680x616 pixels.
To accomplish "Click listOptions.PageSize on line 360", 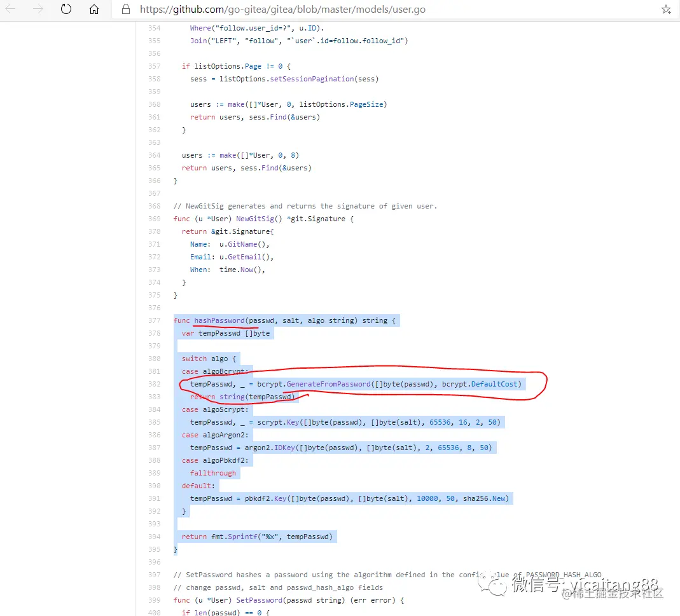I will pos(342,104).
